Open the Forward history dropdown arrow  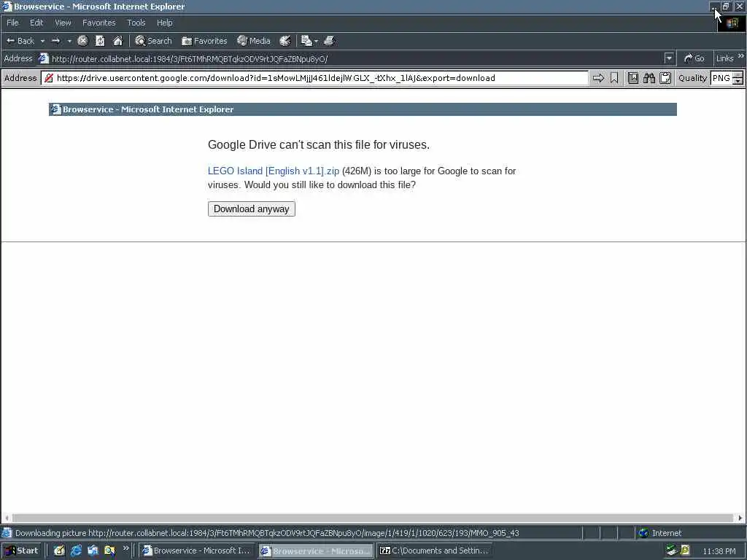click(x=69, y=41)
